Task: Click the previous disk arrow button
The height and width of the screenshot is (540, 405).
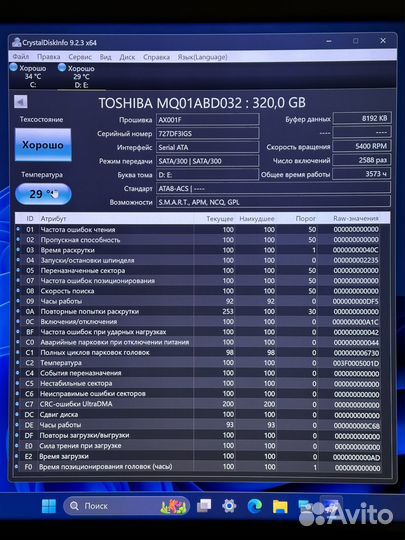Action: click(21, 102)
